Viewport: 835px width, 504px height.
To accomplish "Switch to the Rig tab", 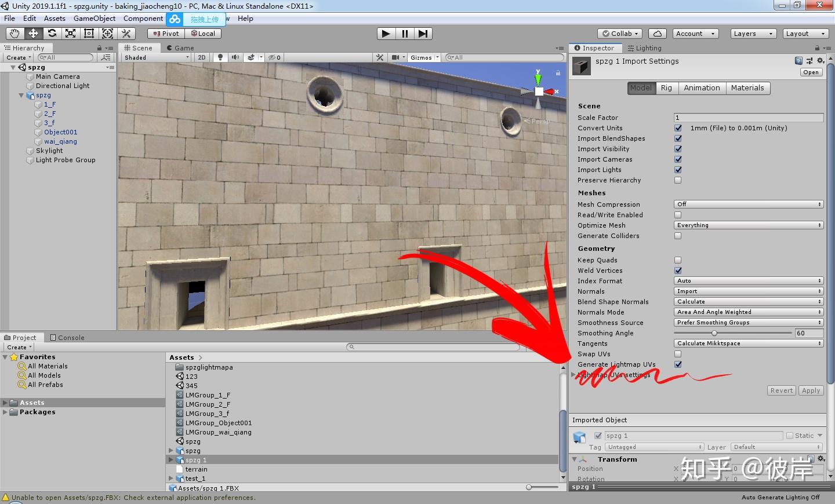I will 666,88.
